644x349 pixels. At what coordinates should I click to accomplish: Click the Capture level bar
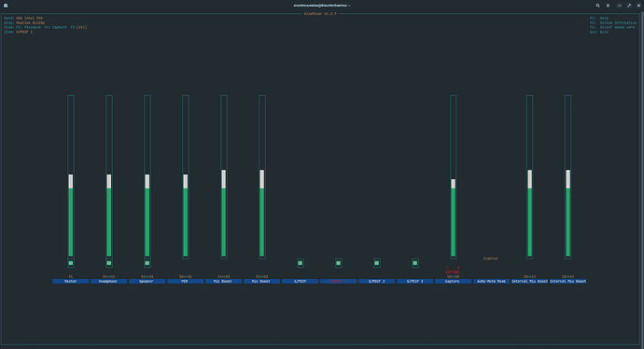453,176
